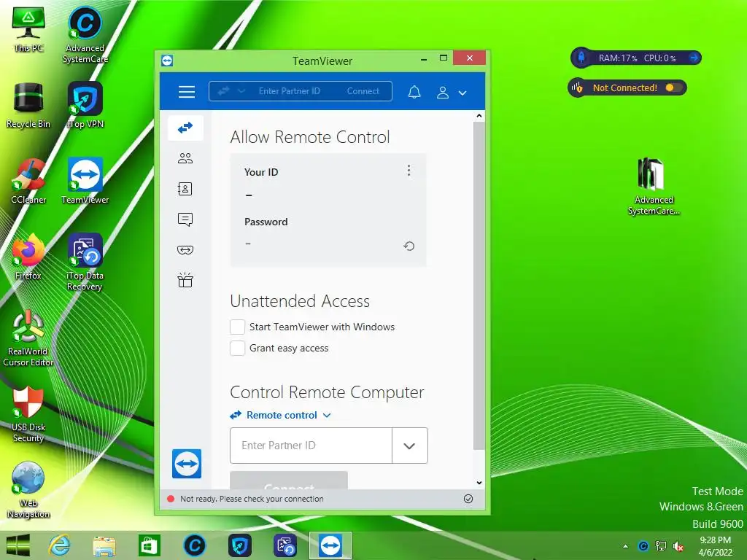Open Computers & Contacts sidebar icon
This screenshot has height=560, width=747.
(185, 189)
